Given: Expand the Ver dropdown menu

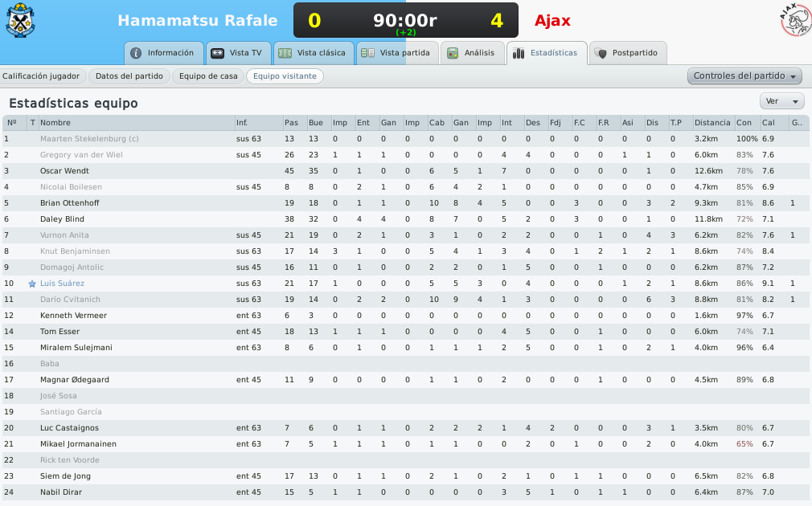Looking at the screenshot, I should 782,101.
